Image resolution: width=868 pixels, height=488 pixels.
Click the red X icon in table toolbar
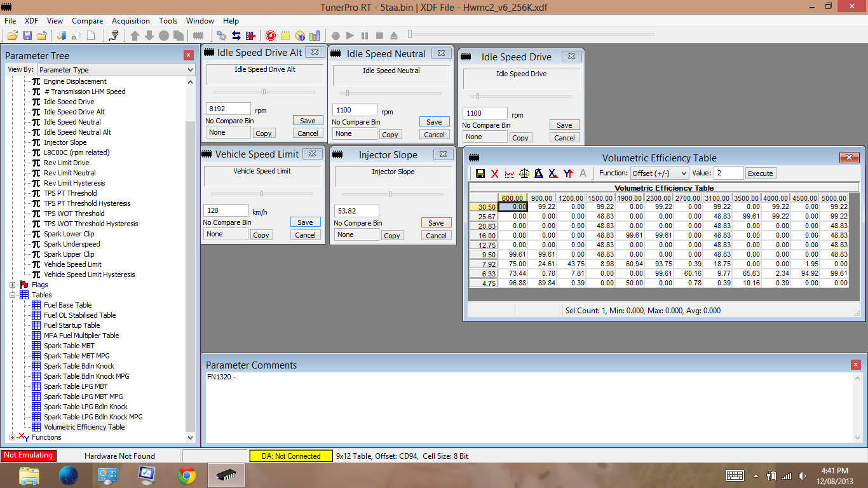click(x=495, y=173)
